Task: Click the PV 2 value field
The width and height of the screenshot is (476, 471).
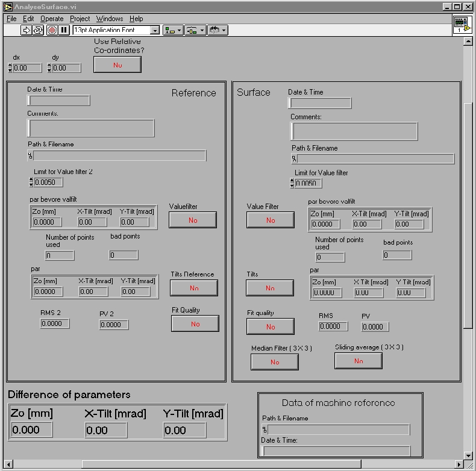Action: pos(114,325)
